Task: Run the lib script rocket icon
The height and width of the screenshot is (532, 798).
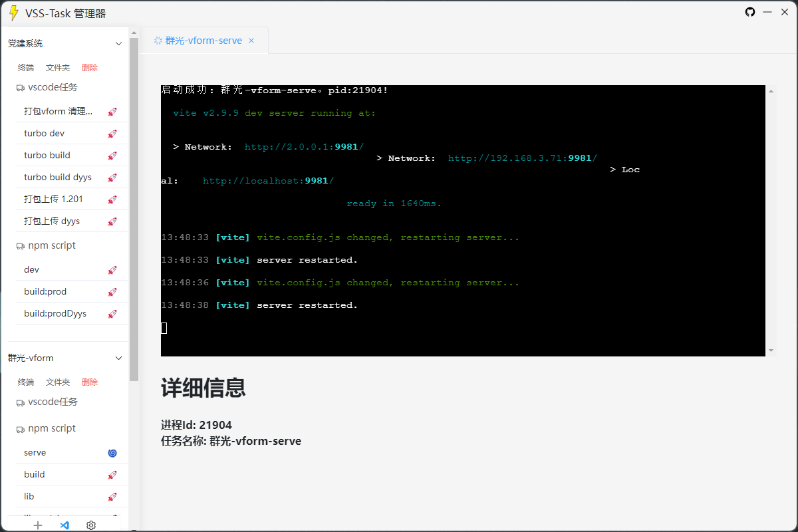Action: click(112, 497)
